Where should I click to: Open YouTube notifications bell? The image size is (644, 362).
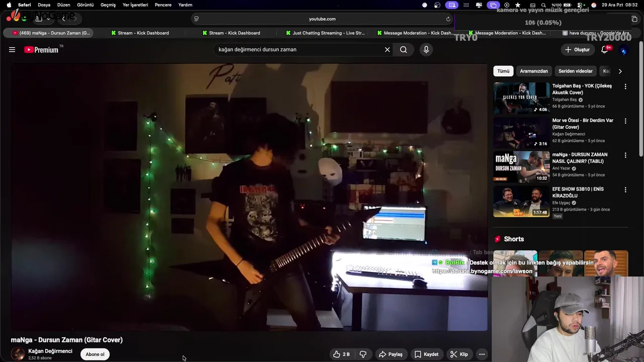605,50
